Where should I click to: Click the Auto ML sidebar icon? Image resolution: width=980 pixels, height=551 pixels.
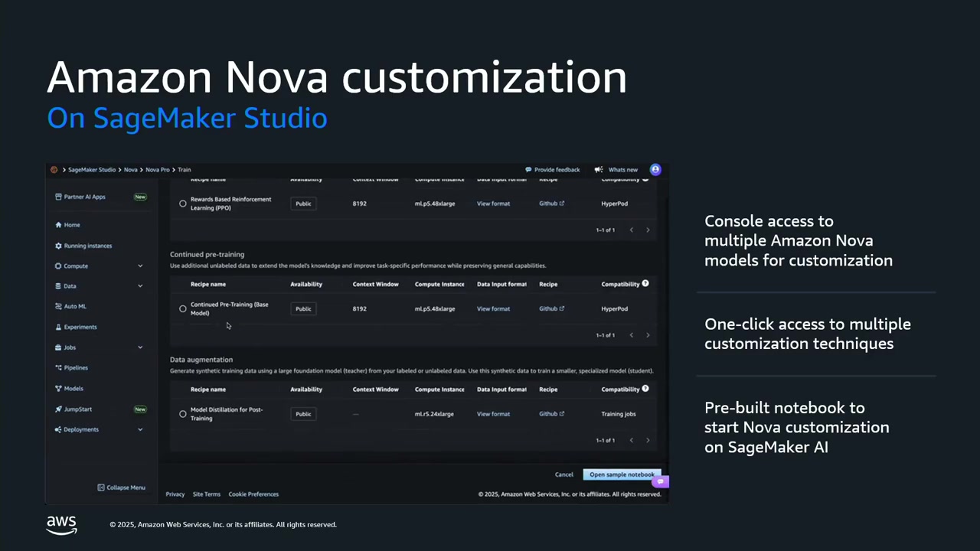click(x=58, y=306)
